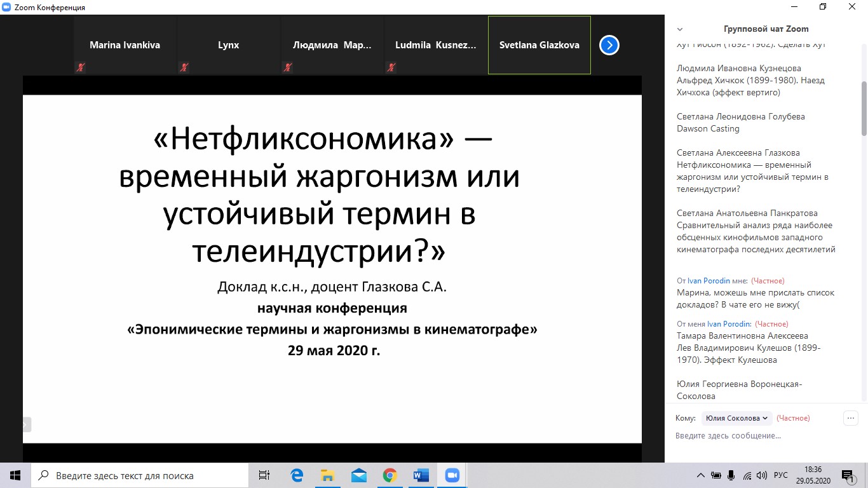This screenshot has height=488, width=868.
Task: Open Google Chrome from taskbar
Action: click(390, 475)
